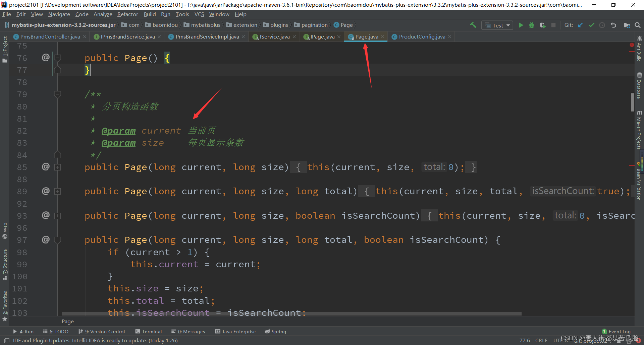This screenshot has height=345, width=644.
Task: Open the Structure tool window in the left sidebar
Action: pos(5,265)
